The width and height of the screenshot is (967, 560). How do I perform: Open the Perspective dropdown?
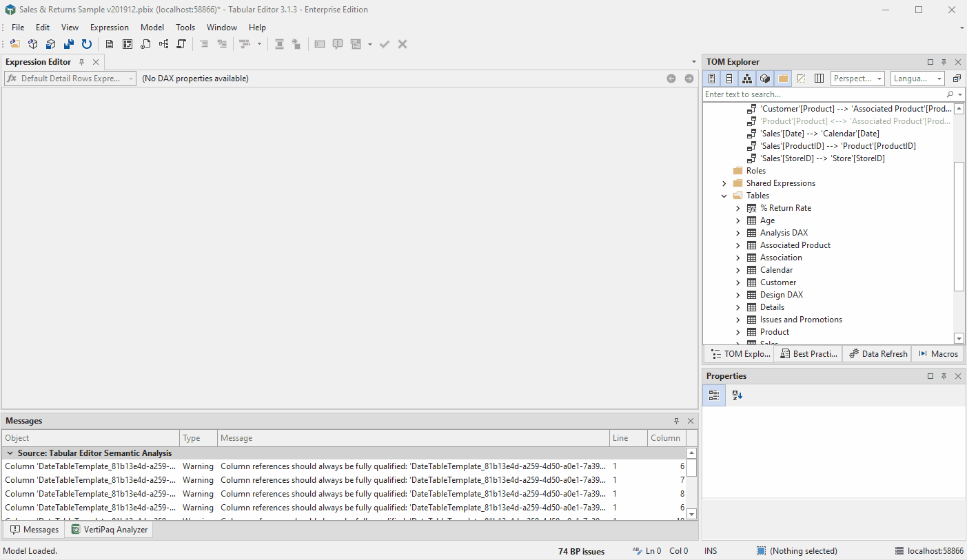[x=857, y=79]
